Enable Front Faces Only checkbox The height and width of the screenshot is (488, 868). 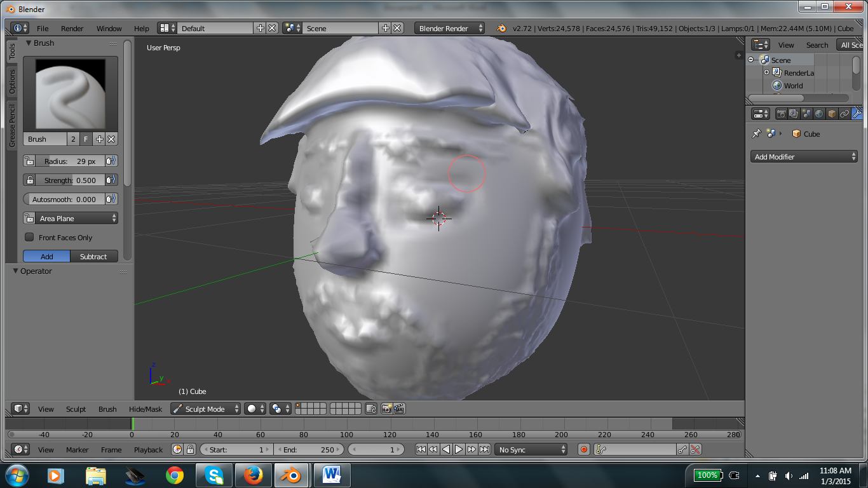point(29,237)
